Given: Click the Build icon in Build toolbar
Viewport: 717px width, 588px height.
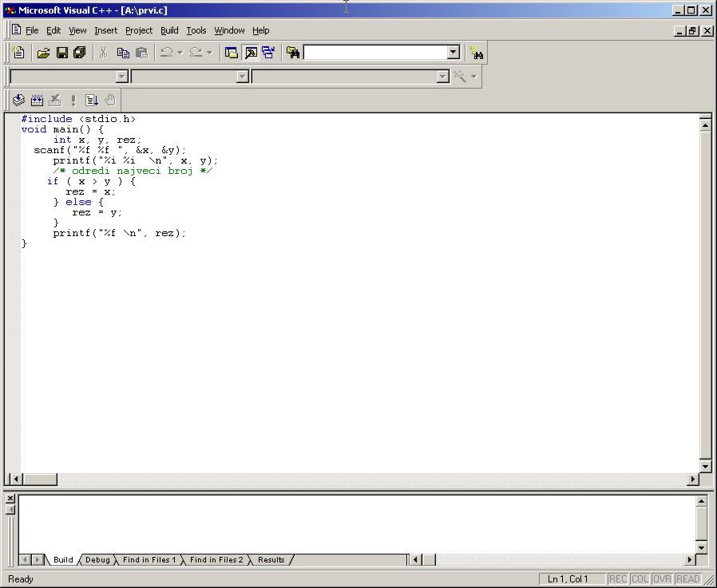Looking at the screenshot, I should pos(37,100).
